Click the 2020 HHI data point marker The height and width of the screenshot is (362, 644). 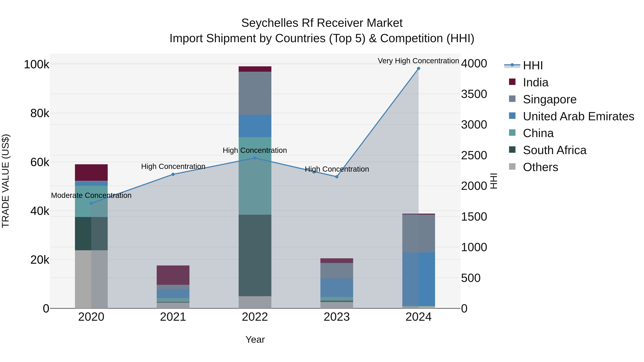91,203
